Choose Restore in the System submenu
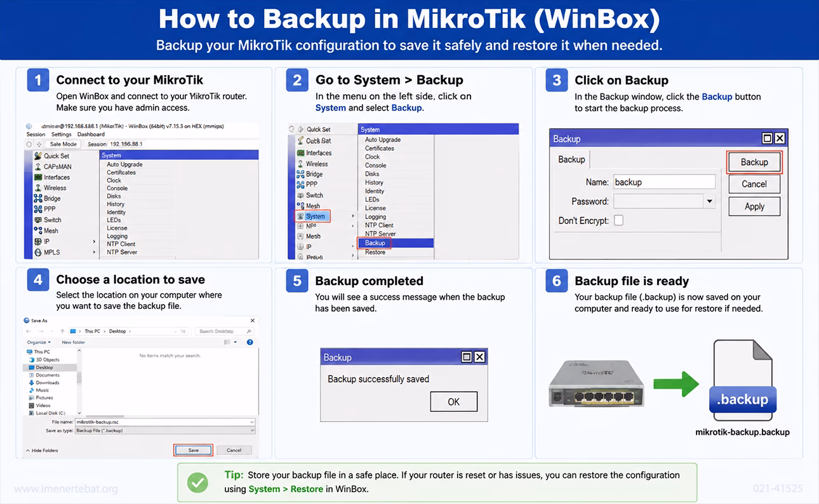The width and height of the screenshot is (819, 504). coord(375,252)
